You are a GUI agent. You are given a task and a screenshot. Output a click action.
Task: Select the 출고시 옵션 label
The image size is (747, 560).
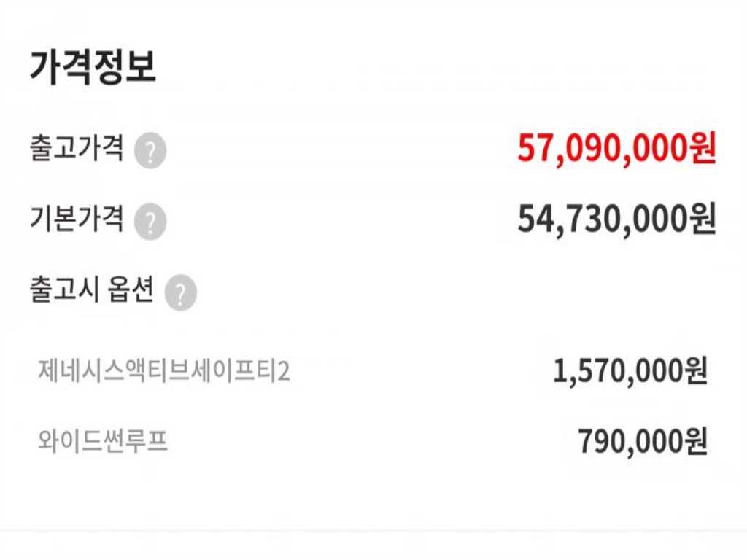(x=92, y=289)
